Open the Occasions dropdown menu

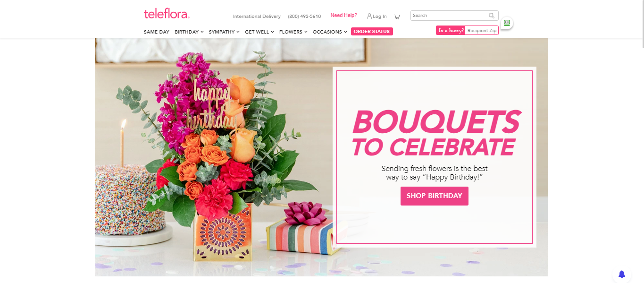click(x=330, y=32)
